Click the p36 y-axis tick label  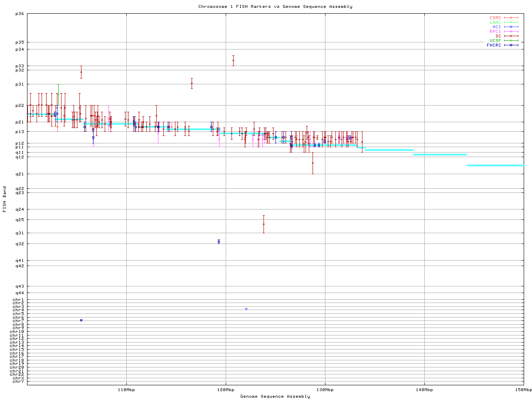[20, 14]
